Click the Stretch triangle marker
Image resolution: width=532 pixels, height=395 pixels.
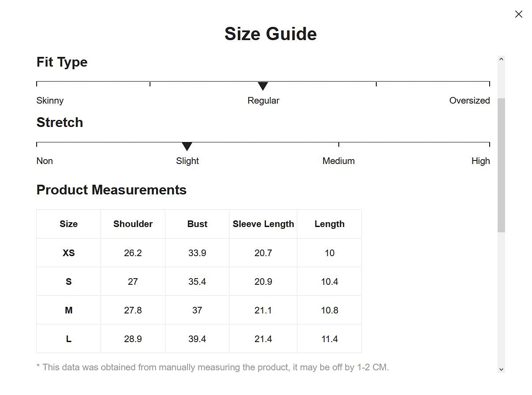[187, 146]
